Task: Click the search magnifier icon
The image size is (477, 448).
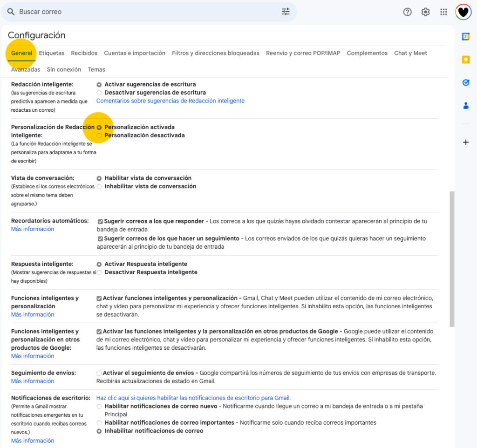Action: (11, 12)
